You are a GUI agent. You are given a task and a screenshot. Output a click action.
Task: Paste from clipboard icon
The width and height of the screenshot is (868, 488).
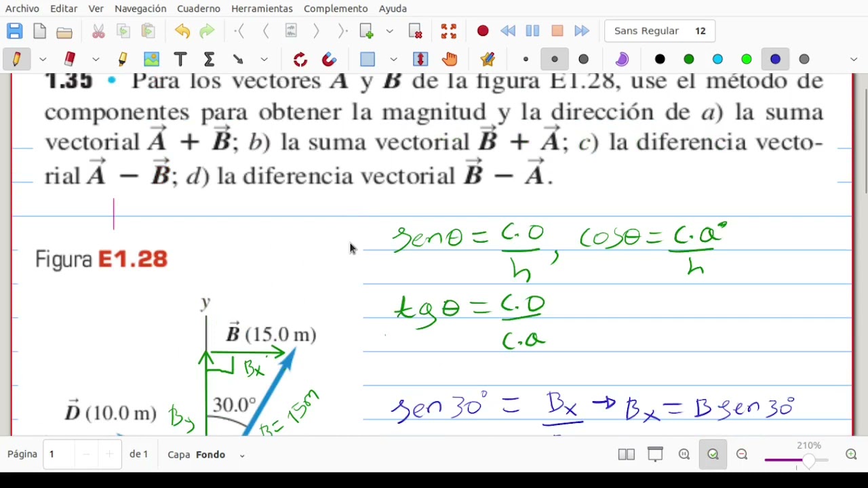148,31
